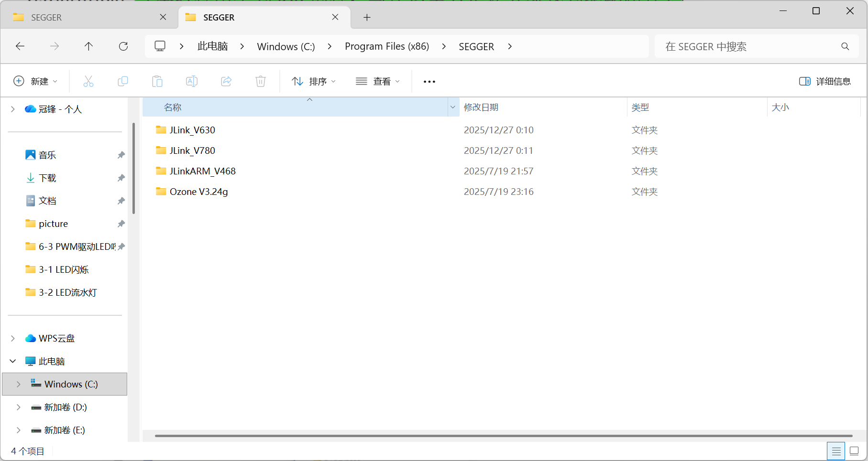This screenshot has width=868, height=461.
Task: Switch to large thumbnails view icon
Action: click(854, 451)
